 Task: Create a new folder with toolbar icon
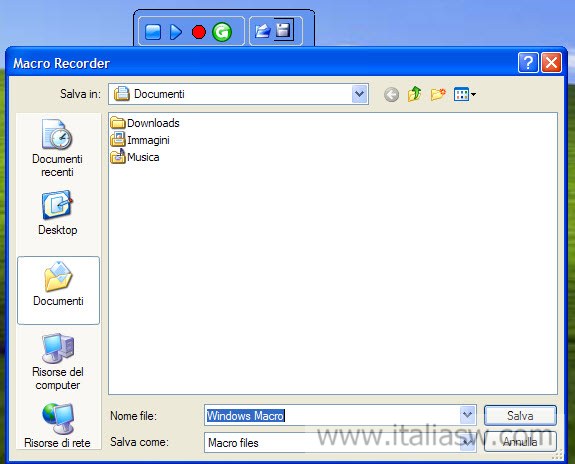[438, 94]
